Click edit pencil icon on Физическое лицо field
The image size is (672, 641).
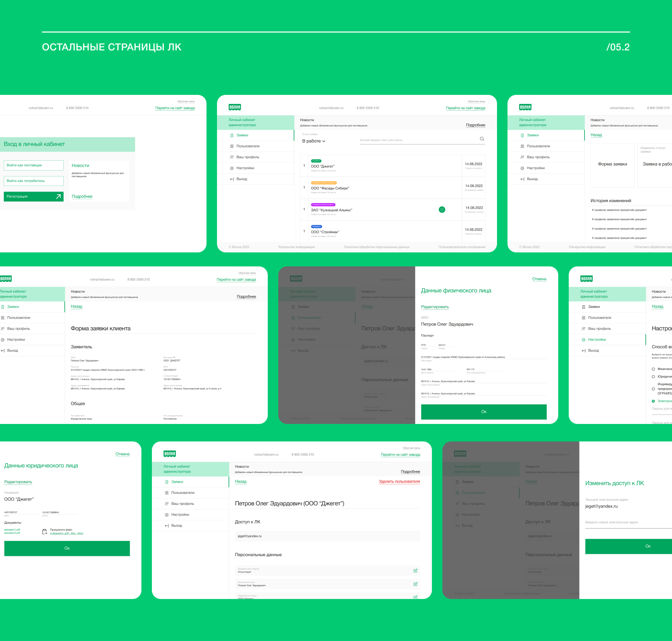[415, 584]
